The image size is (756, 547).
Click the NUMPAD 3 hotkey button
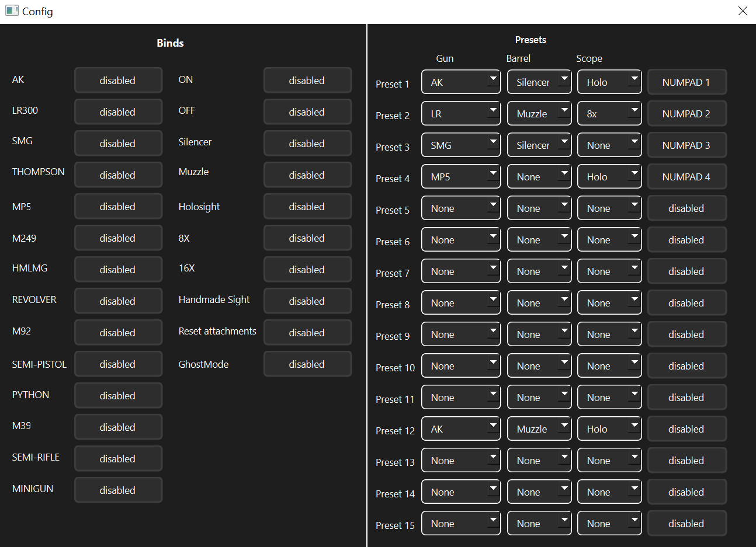pos(687,145)
